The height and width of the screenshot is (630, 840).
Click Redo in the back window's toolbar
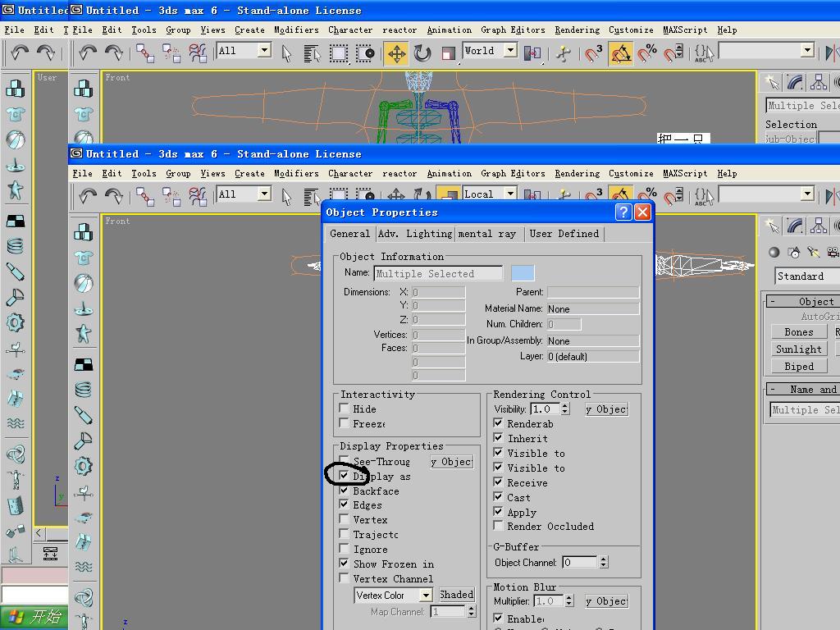pos(113,52)
